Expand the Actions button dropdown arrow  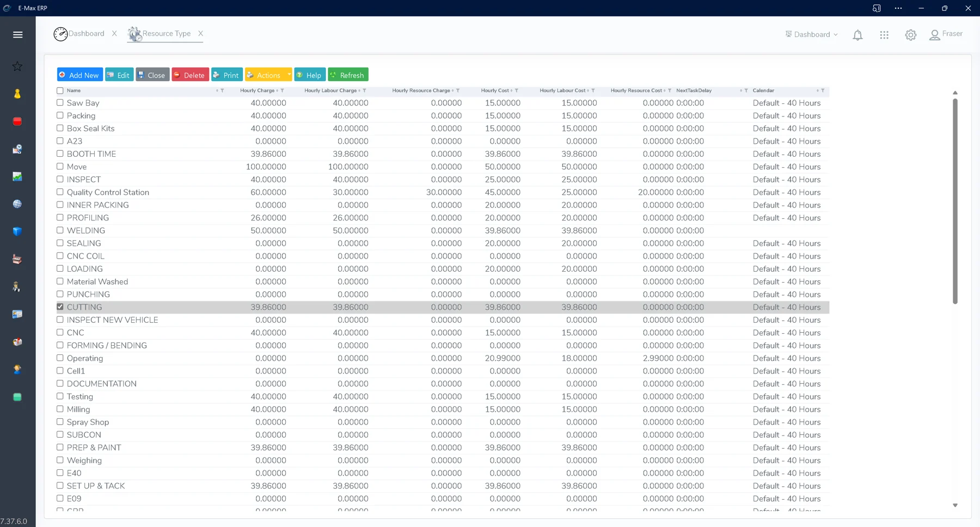coord(289,75)
